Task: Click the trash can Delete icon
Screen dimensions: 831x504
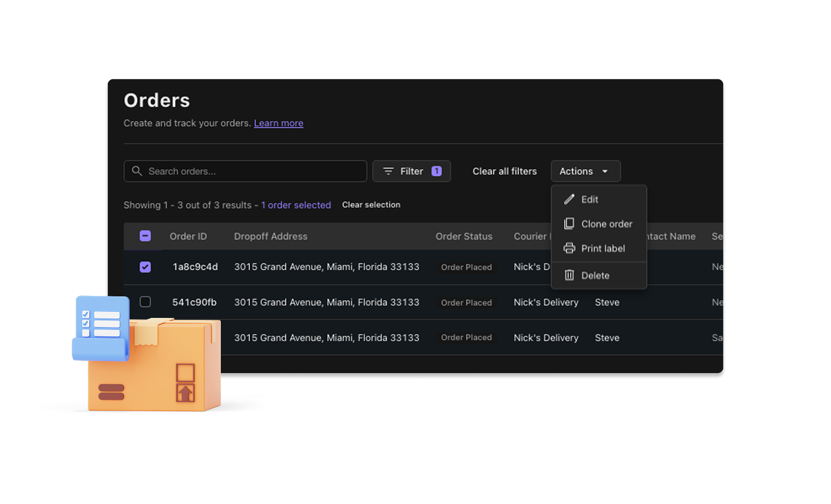Action: pyautogui.click(x=569, y=275)
